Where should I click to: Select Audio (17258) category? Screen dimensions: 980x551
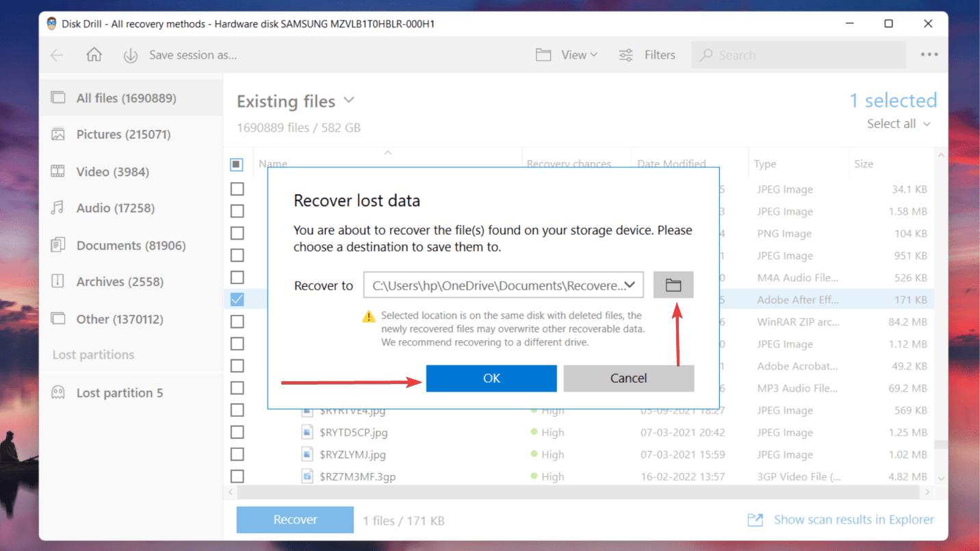pyautogui.click(x=131, y=207)
